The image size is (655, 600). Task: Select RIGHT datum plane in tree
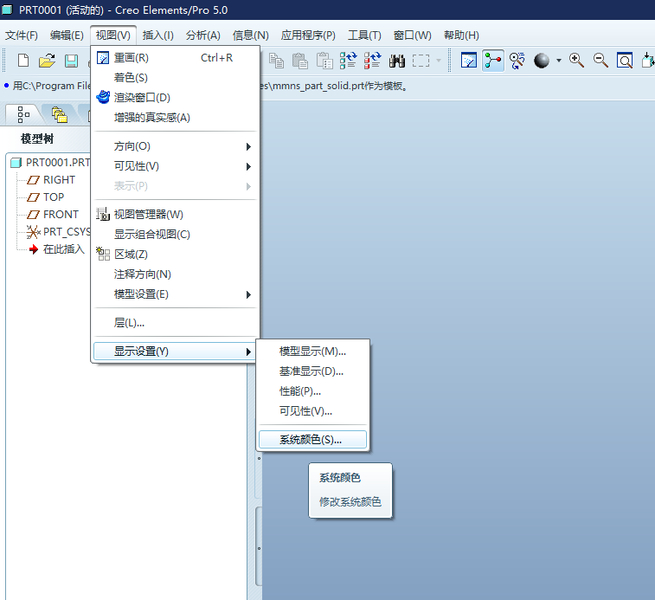(x=51, y=180)
